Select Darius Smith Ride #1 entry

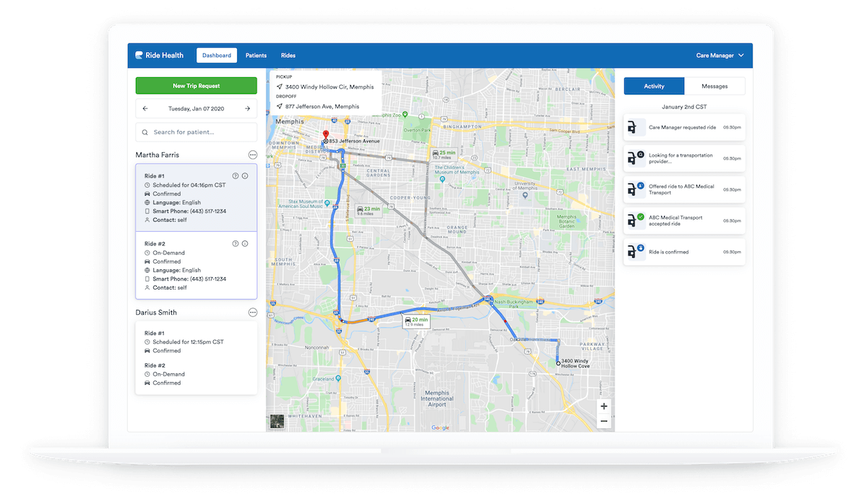pos(196,342)
